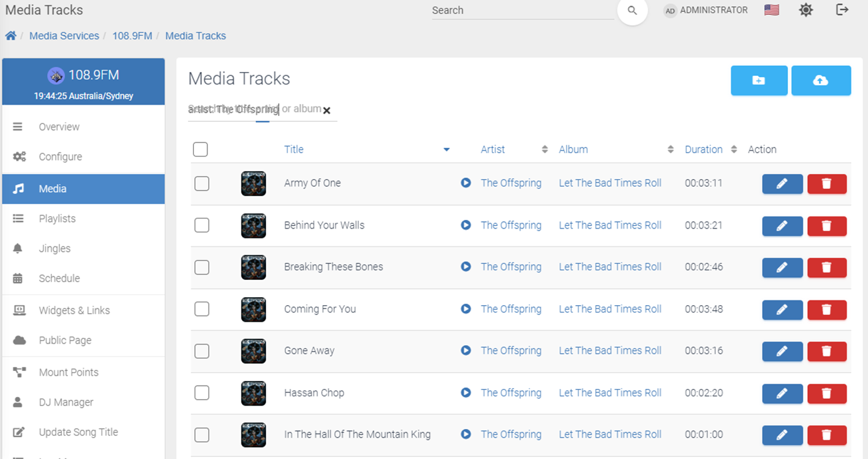The height and width of the screenshot is (459, 868).
Task: Click the logout icon in top bar
Action: 842,10
